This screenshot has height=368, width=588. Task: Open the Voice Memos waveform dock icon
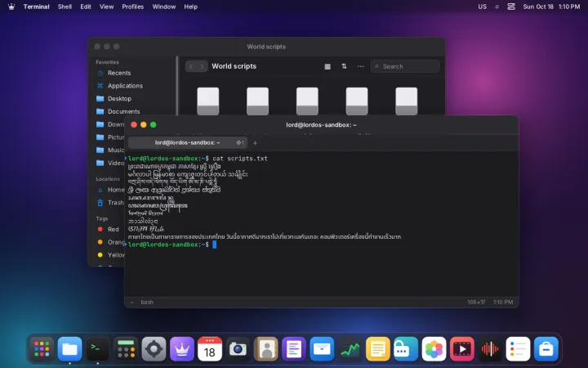pos(490,349)
